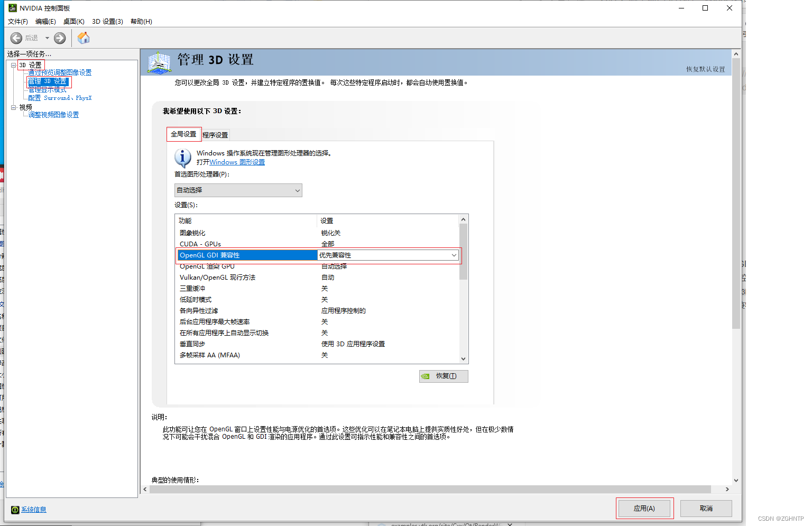
Task: Click the 恢复(T) button
Action: (x=444, y=376)
